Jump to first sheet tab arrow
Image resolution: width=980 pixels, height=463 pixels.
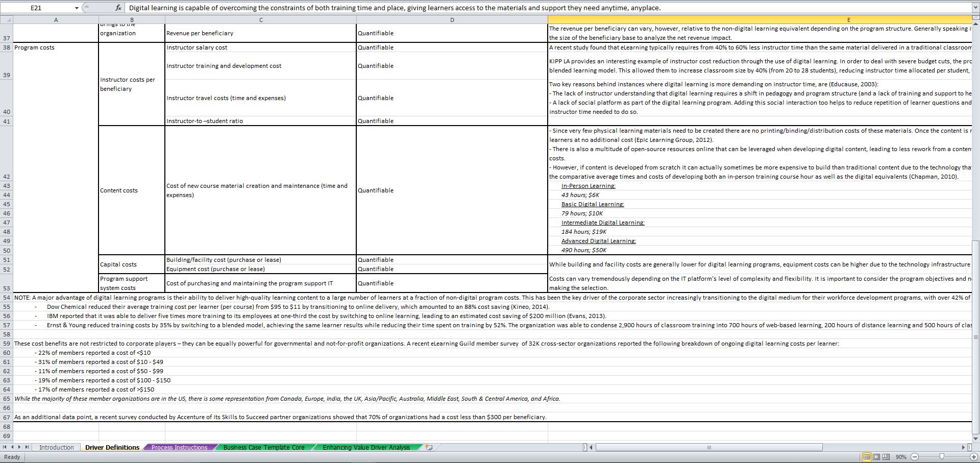pos(5,447)
